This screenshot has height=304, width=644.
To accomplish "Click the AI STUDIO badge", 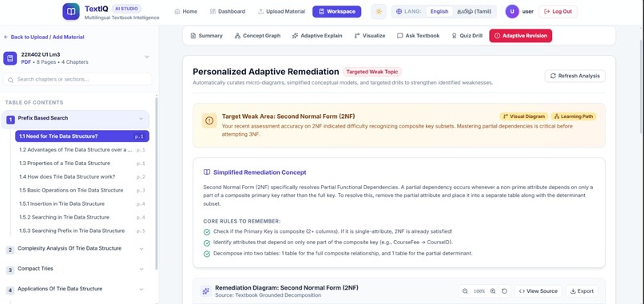I will [126, 9].
